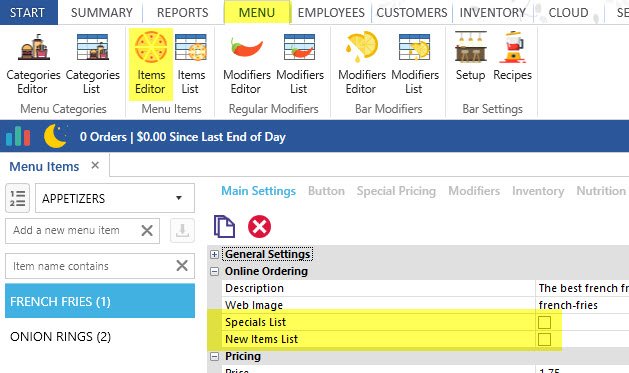Open the Items List
629x373 pixels.
click(191, 64)
